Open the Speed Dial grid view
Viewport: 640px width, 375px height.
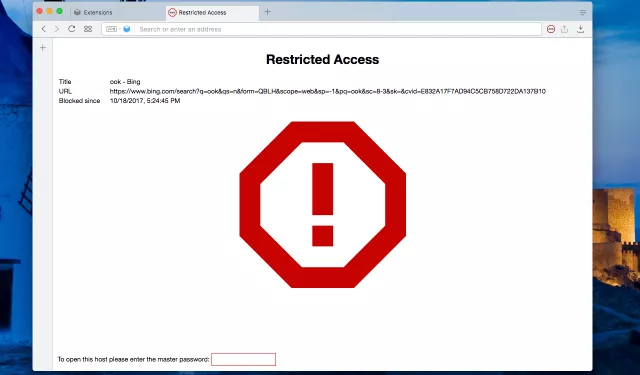point(88,29)
